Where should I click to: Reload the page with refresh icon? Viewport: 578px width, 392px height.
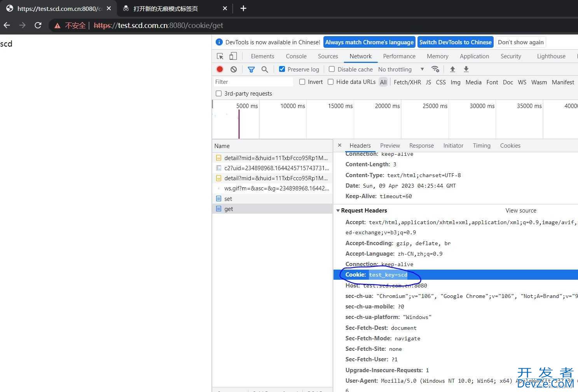point(38,25)
